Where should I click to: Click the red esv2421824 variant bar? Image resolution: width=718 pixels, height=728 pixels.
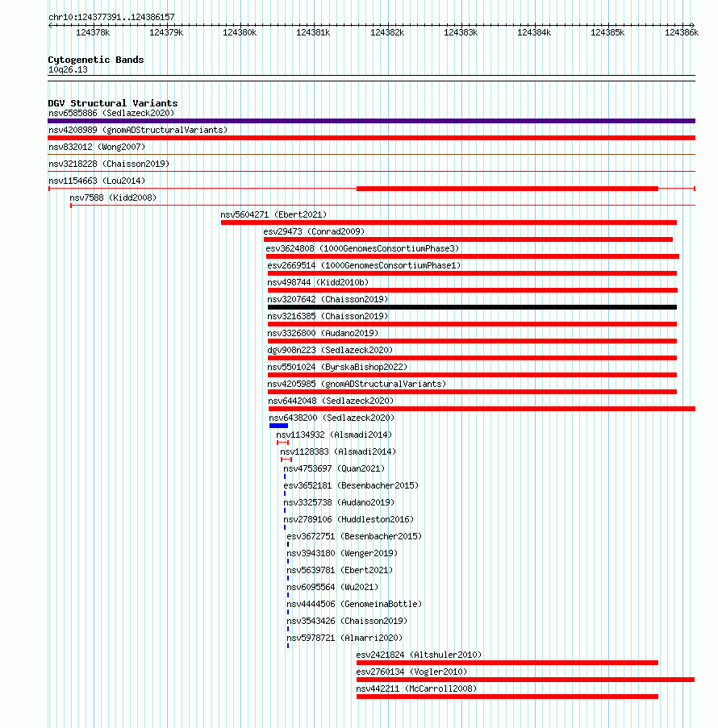coord(507,663)
